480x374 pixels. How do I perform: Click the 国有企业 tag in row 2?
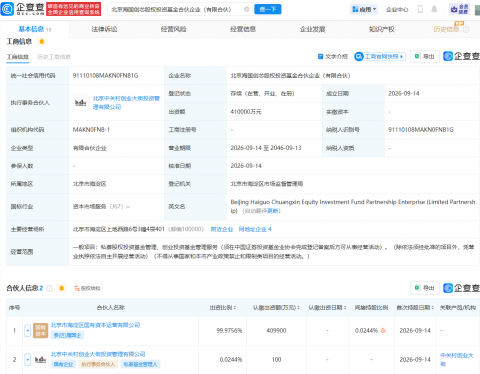[63, 364]
